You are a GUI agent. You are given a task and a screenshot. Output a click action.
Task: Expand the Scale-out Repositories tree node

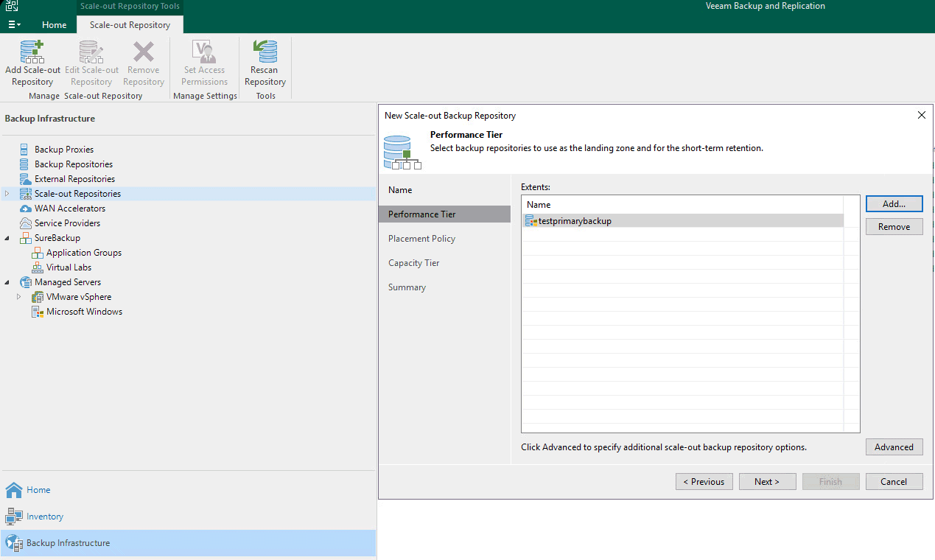(7, 194)
